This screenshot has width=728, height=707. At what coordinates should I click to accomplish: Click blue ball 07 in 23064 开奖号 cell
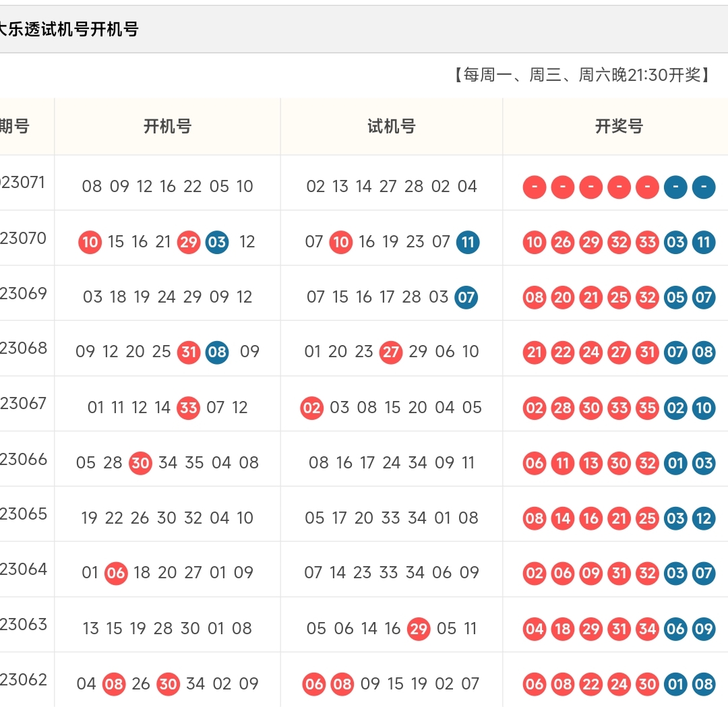(704, 574)
